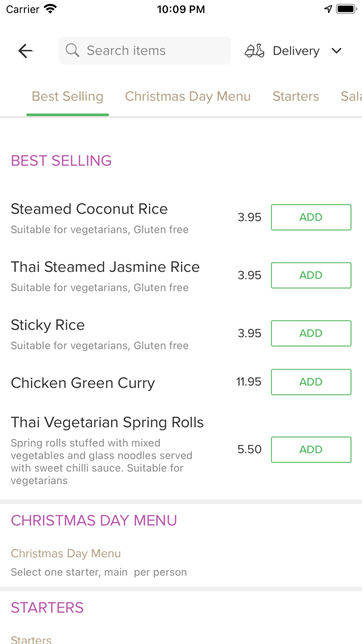The width and height of the screenshot is (362, 644).
Task: Select the Thai Steamed Jasmine Rice item
Action: (105, 267)
